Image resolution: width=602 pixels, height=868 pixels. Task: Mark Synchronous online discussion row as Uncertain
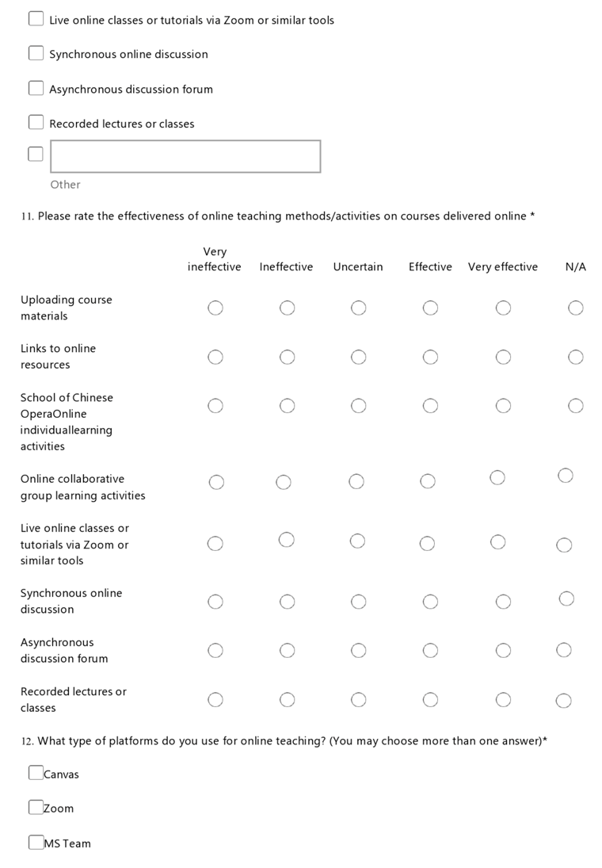pos(358,602)
